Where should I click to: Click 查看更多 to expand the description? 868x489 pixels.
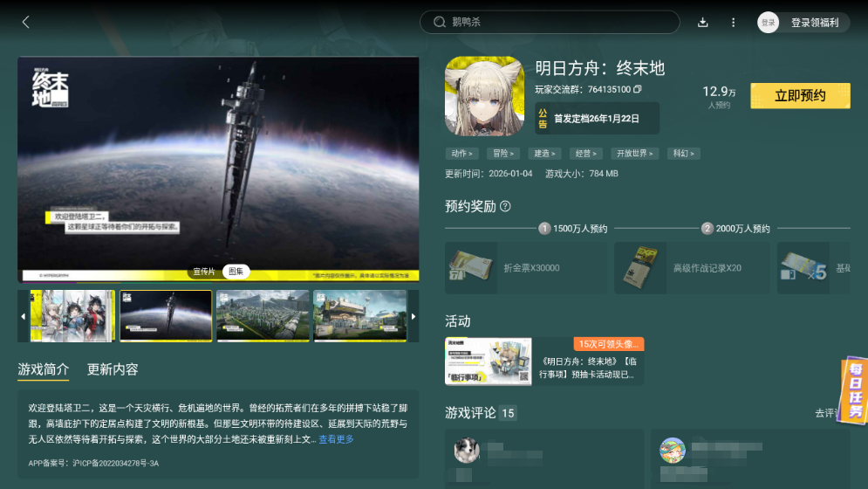pos(336,439)
